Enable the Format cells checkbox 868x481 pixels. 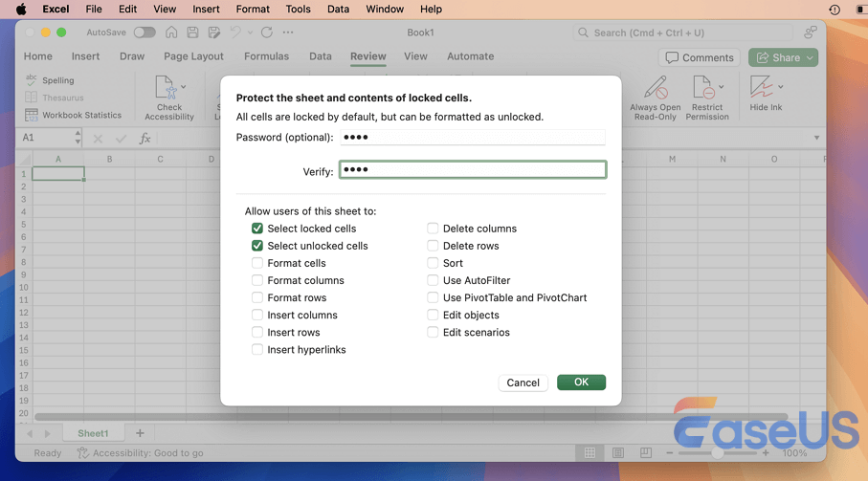(x=257, y=263)
